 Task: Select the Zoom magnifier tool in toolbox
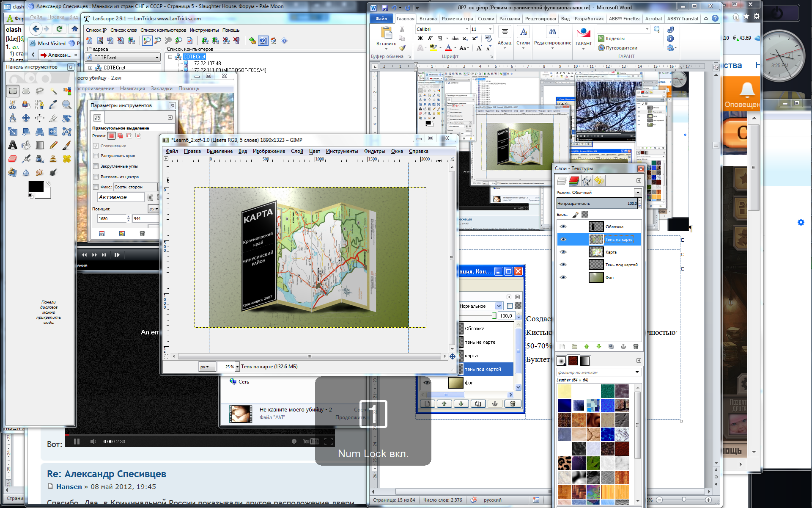point(67,104)
